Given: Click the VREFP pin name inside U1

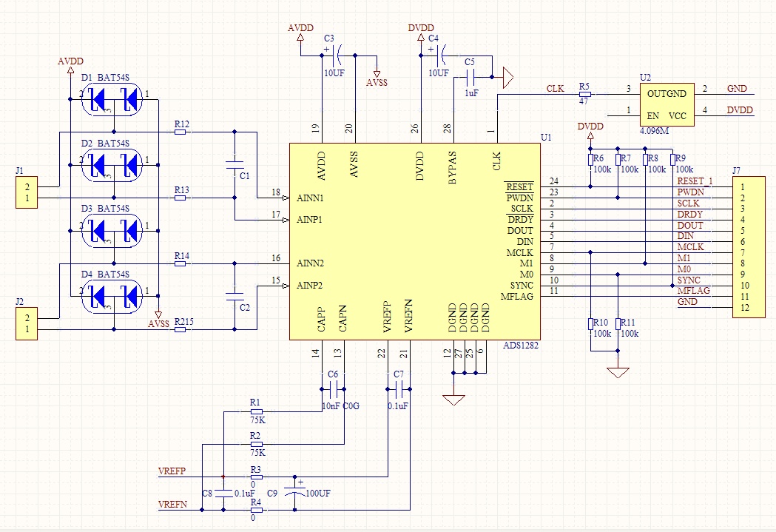Looking at the screenshot, I should [387, 317].
